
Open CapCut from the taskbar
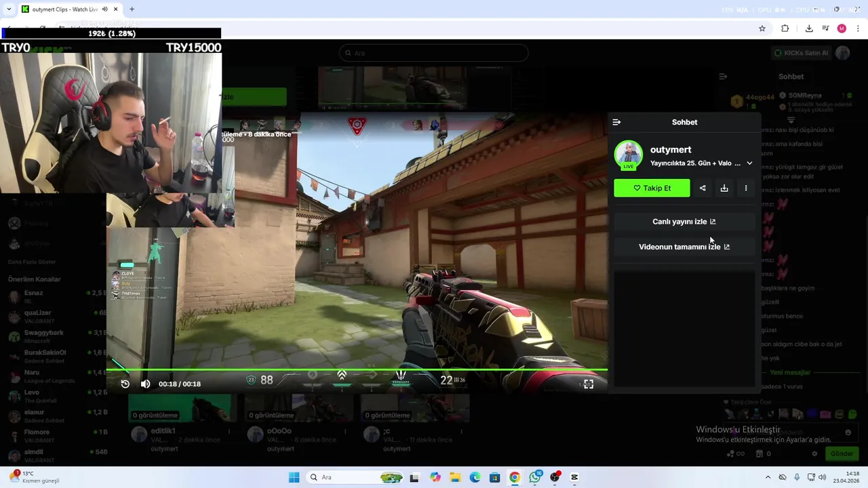tap(575, 477)
